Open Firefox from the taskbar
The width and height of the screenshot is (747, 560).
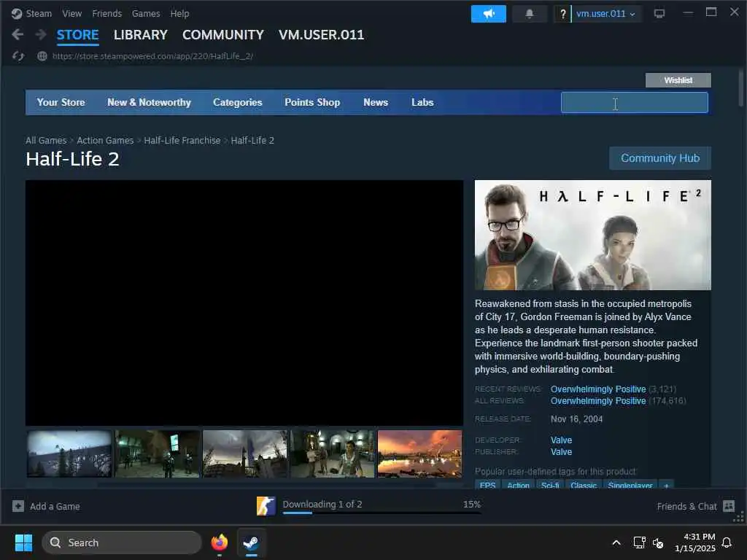click(x=220, y=542)
